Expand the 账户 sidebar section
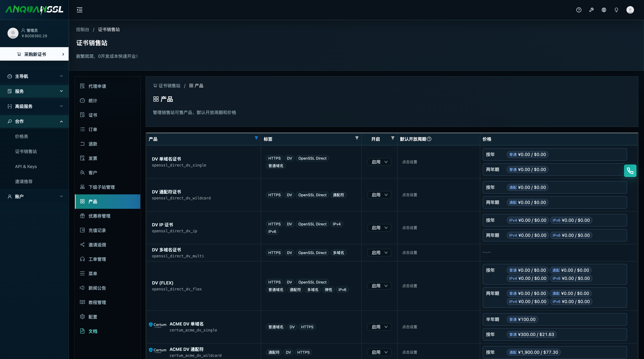 point(34,197)
